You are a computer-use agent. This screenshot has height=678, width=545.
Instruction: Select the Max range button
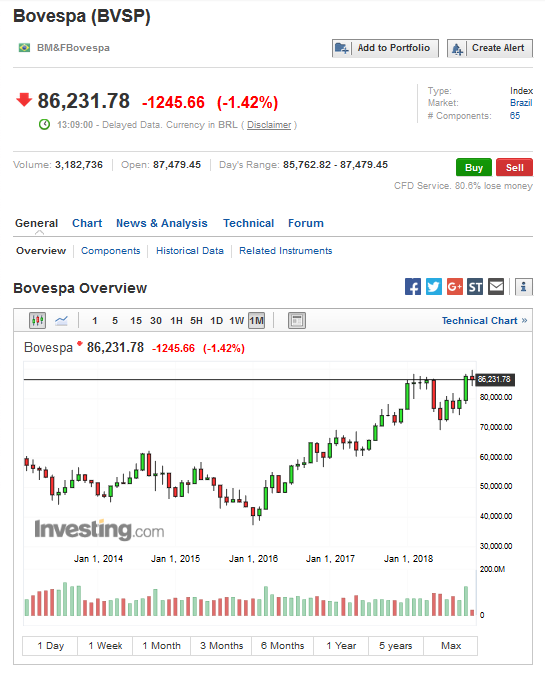pyautogui.click(x=451, y=646)
